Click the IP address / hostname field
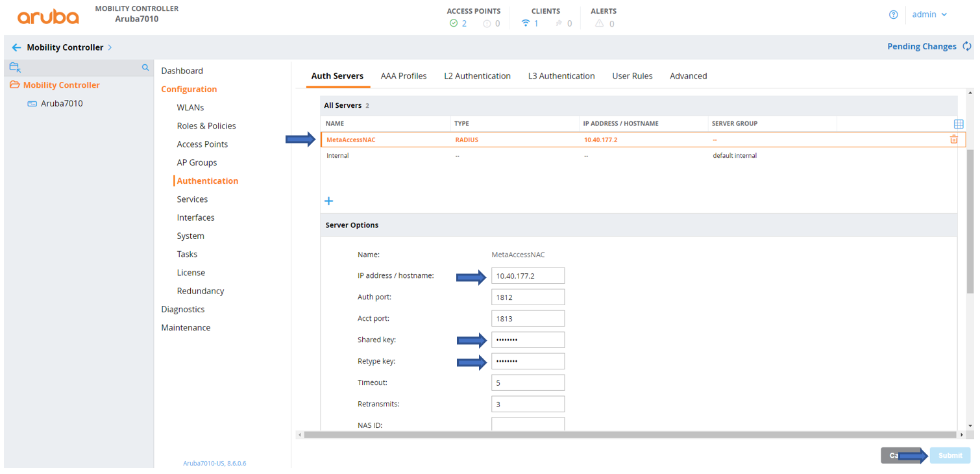980x474 pixels. (x=528, y=275)
